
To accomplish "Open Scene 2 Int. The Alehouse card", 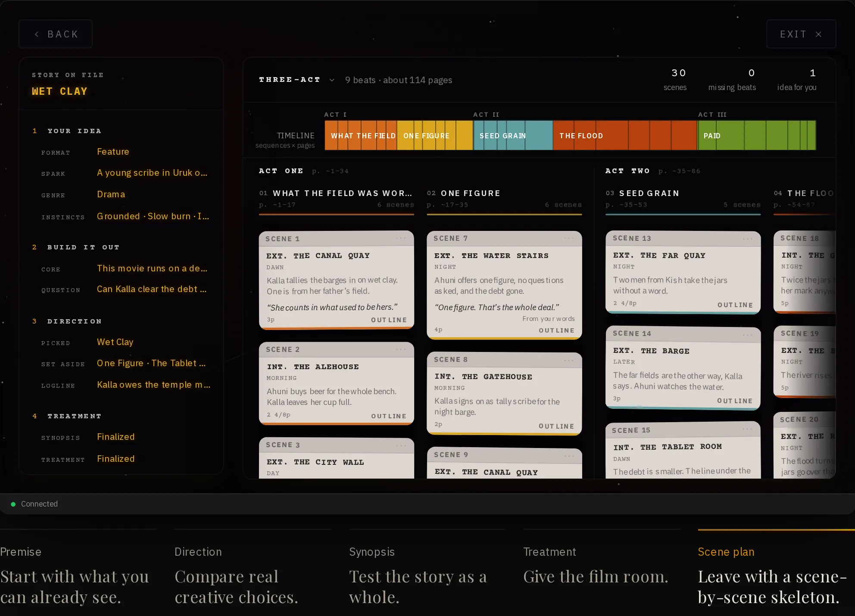I will coord(336,384).
